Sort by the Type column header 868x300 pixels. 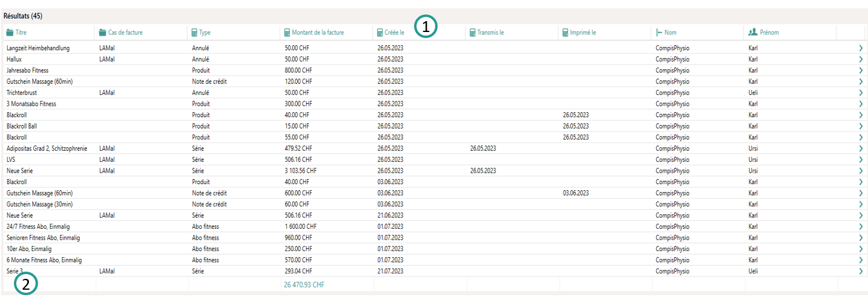pos(205,33)
